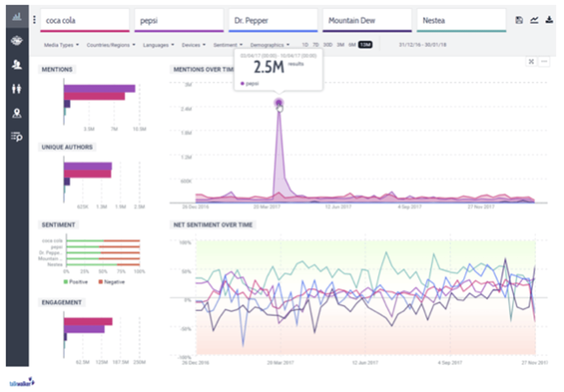Select the analytics chart icon in sidebar
The width and height of the screenshot is (564, 392).
point(17,16)
